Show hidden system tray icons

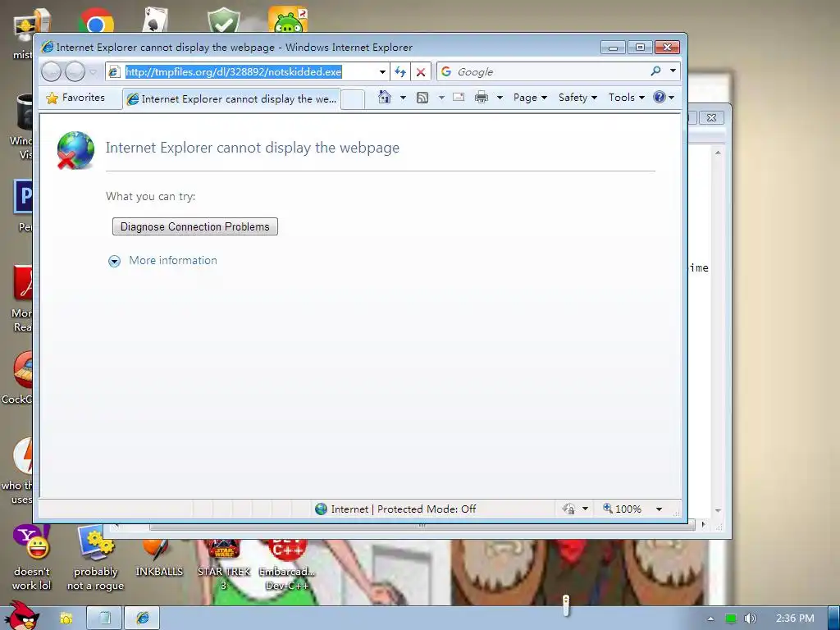[710, 619]
